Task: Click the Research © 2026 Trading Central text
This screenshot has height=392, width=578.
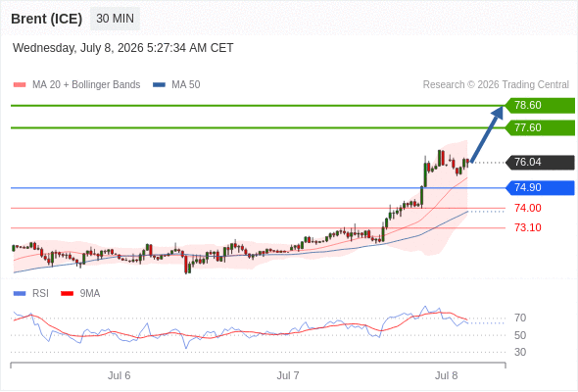Action: [x=496, y=85]
